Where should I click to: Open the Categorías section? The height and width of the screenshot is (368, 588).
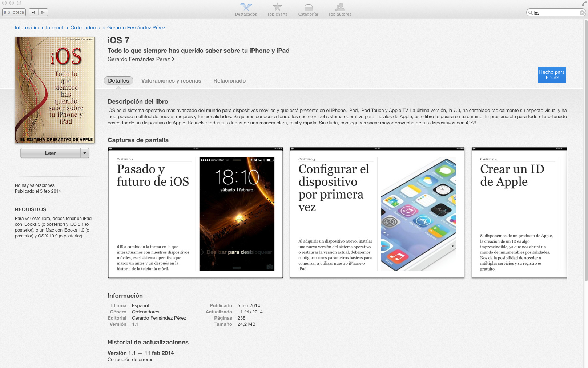click(309, 9)
